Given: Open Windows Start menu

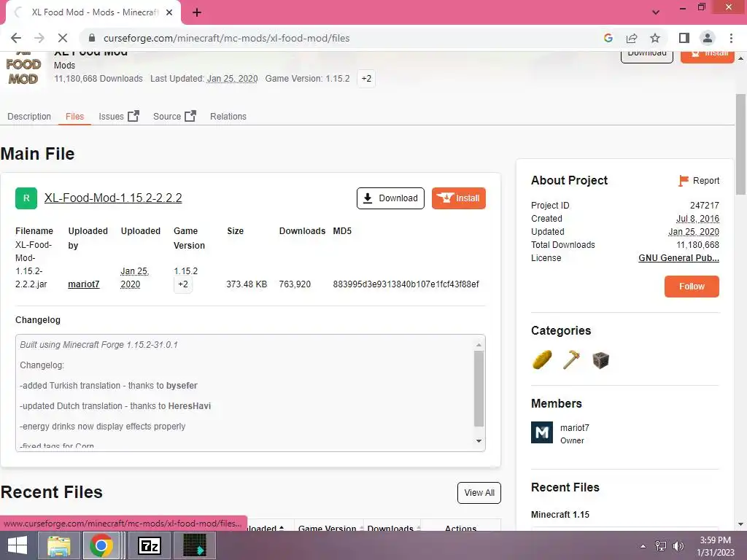Looking at the screenshot, I should pyautogui.click(x=18, y=545).
